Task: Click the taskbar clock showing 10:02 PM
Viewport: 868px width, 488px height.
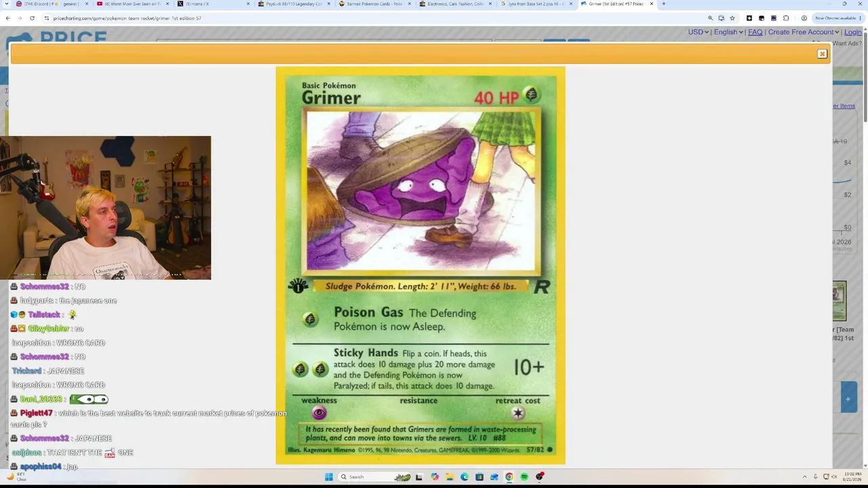Action: tap(854, 477)
